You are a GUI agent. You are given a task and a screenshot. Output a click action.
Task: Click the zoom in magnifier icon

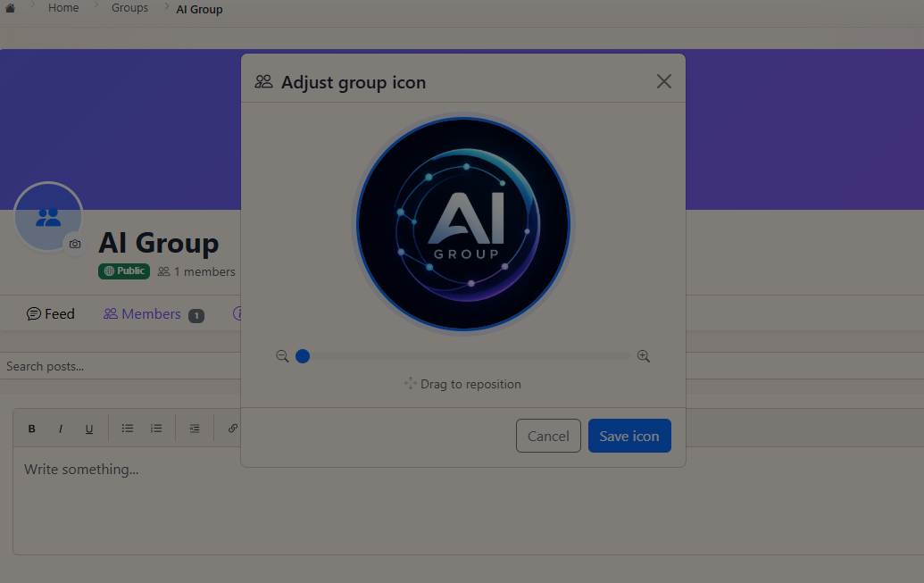point(644,356)
